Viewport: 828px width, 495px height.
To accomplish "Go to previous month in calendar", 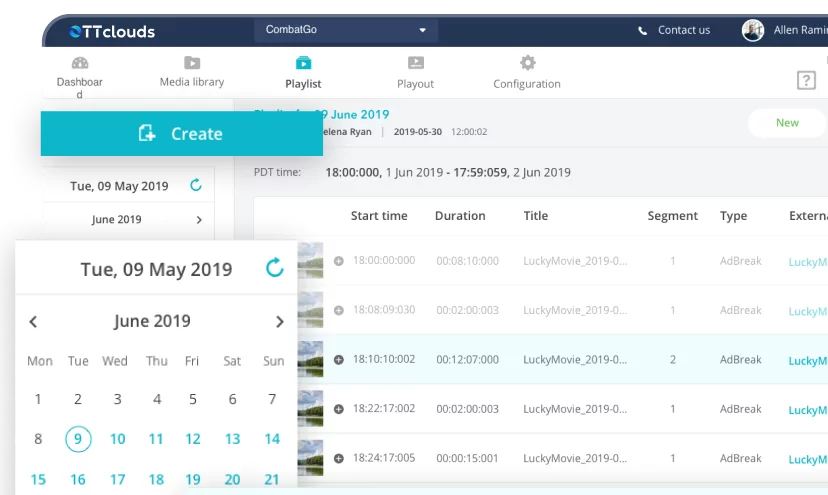I will tap(33, 322).
